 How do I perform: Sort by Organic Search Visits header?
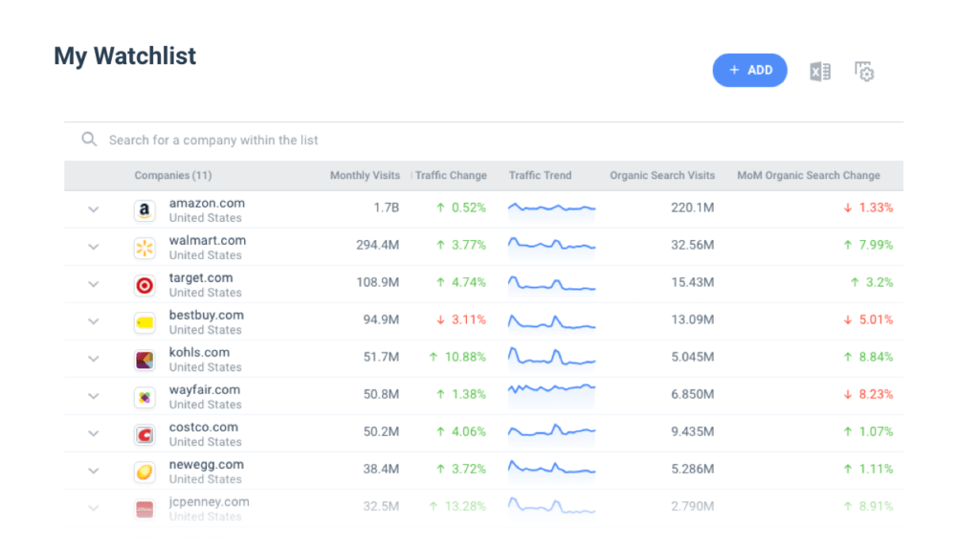tap(662, 175)
